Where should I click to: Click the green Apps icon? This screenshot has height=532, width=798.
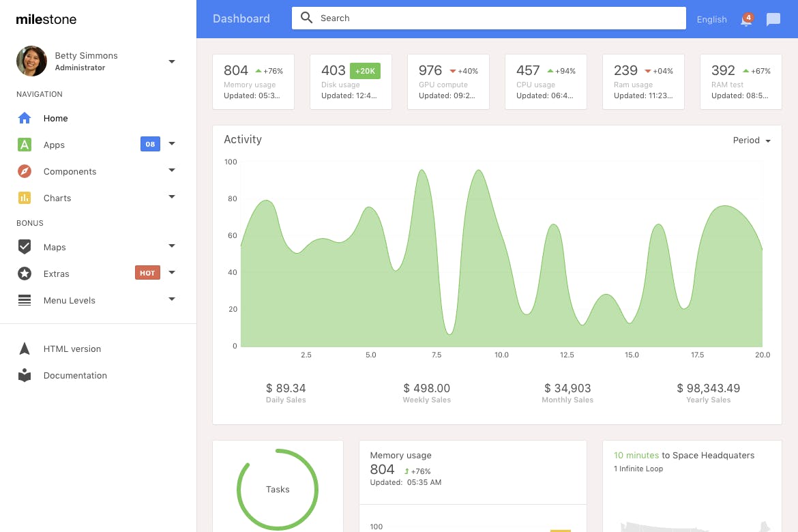pyautogui.click(x=25, y=145)
